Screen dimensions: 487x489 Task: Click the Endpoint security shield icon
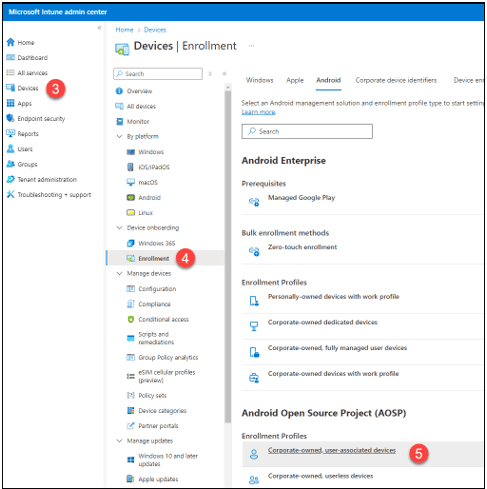10,118
